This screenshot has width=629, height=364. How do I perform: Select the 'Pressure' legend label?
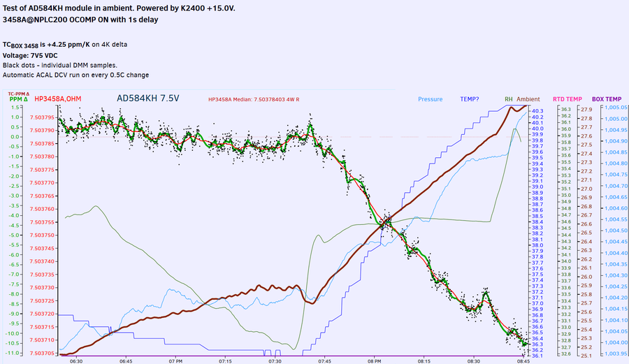click(x=430, y=99)
